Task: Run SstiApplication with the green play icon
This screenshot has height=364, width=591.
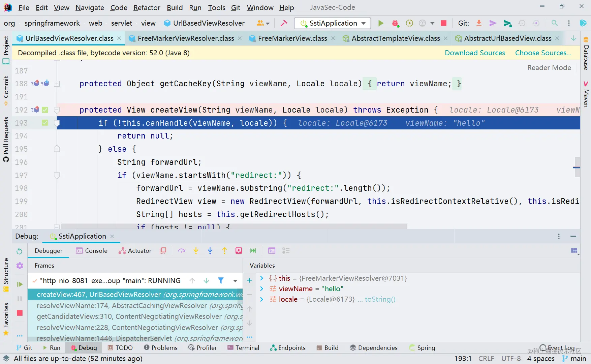Action: (381, 23)
